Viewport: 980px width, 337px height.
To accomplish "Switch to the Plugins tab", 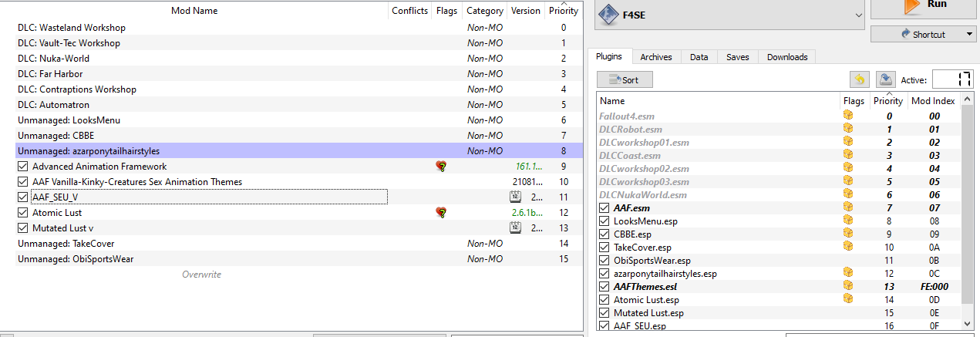I will click(611, 57).
